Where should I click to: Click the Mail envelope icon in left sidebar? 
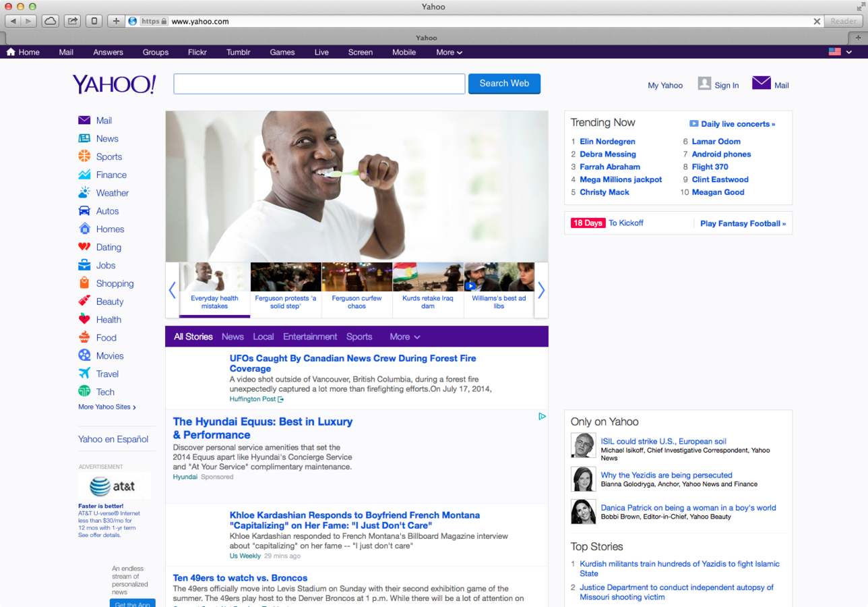point(84,120)
